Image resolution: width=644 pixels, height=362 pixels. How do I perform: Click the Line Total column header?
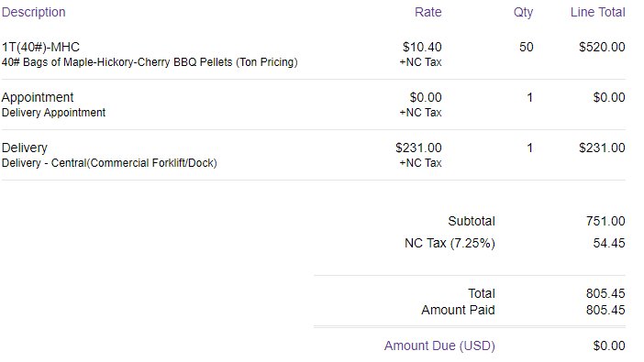[597, 12]
